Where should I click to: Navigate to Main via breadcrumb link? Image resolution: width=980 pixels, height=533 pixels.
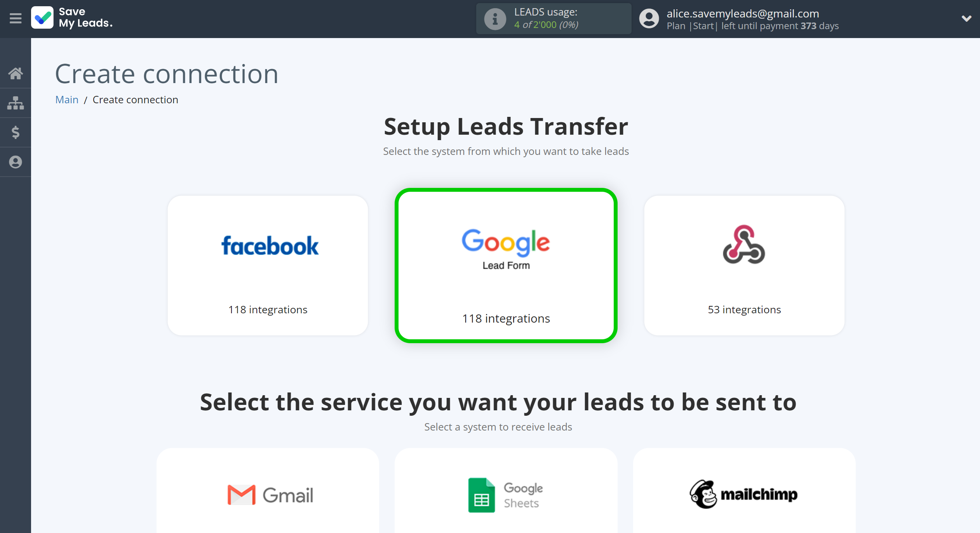pos(66,99)
